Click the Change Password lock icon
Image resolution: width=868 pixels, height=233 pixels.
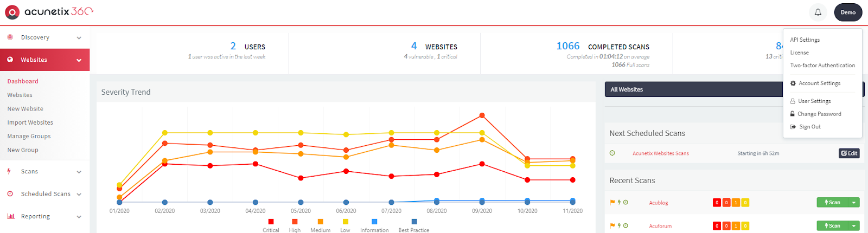pyautogui.click(x=793, y=114)
